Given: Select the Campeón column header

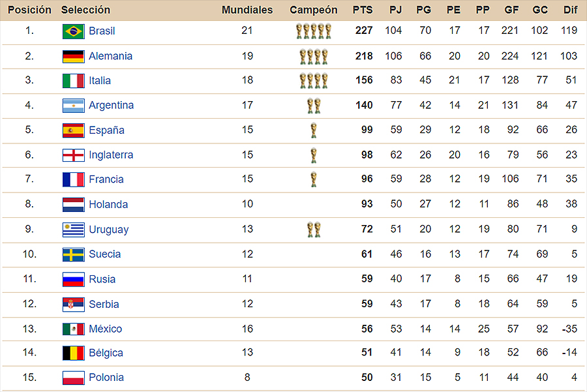Looking at the screenshot, I should click(314, 10).
